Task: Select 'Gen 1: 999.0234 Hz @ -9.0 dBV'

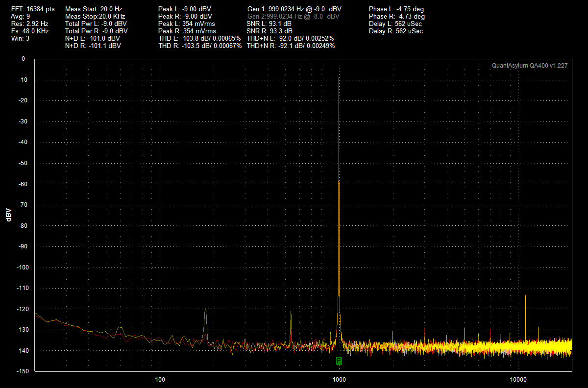Action: (x=294, y=9)
